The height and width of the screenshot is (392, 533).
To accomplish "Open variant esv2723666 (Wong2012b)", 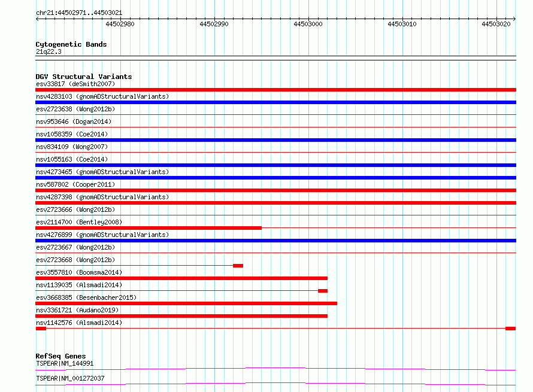I will tap(75, 209).
